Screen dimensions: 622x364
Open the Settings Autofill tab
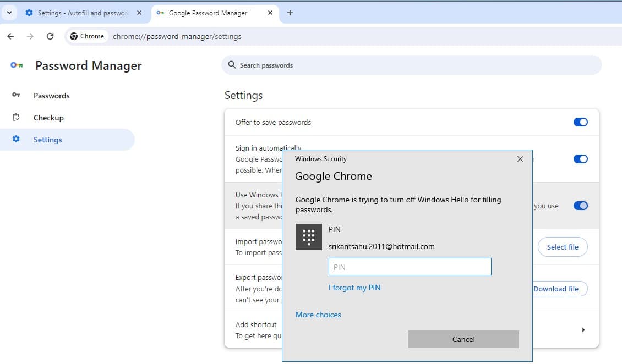[x=83, y=12]
